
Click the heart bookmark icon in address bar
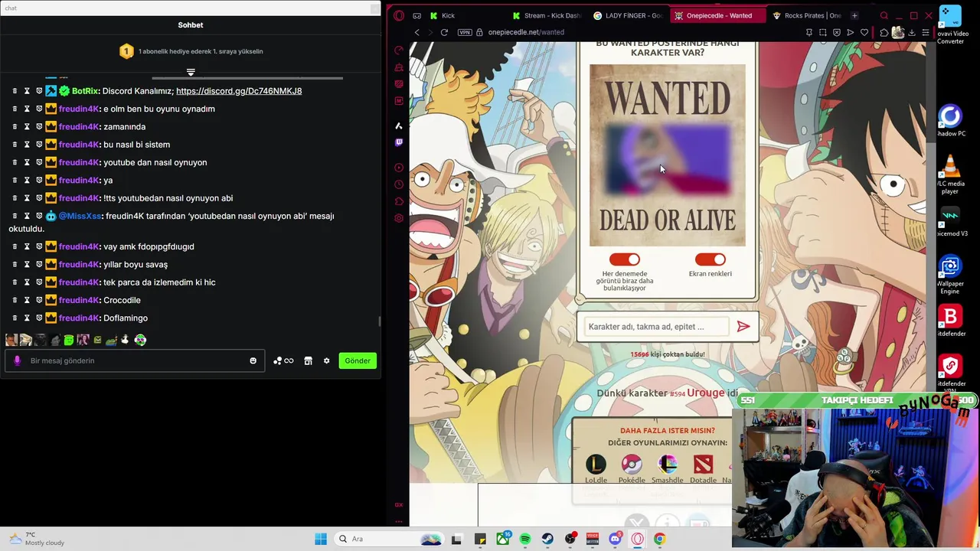coord(864,32)
